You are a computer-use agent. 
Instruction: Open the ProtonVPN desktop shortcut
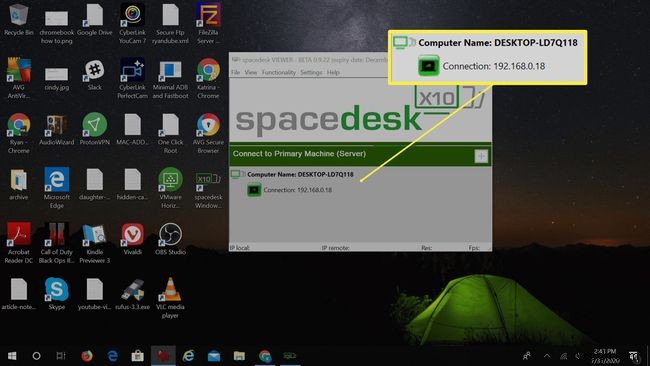point(95,130)
